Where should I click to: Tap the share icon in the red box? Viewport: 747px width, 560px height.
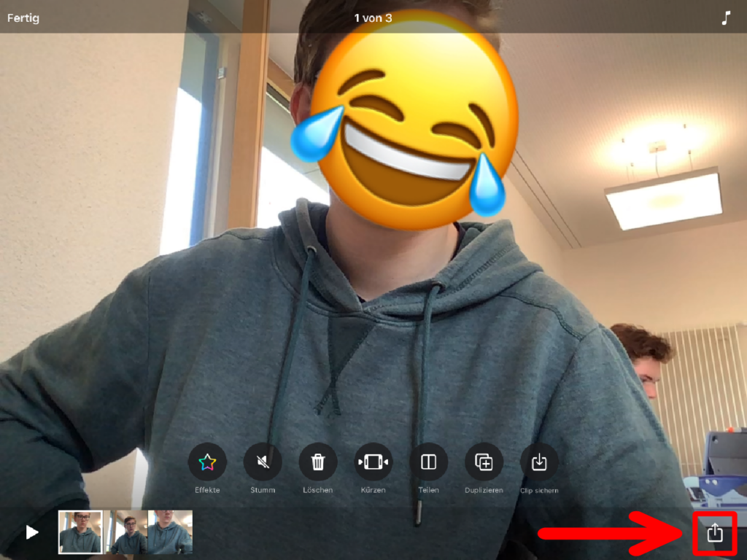click(x=715, y=533)
